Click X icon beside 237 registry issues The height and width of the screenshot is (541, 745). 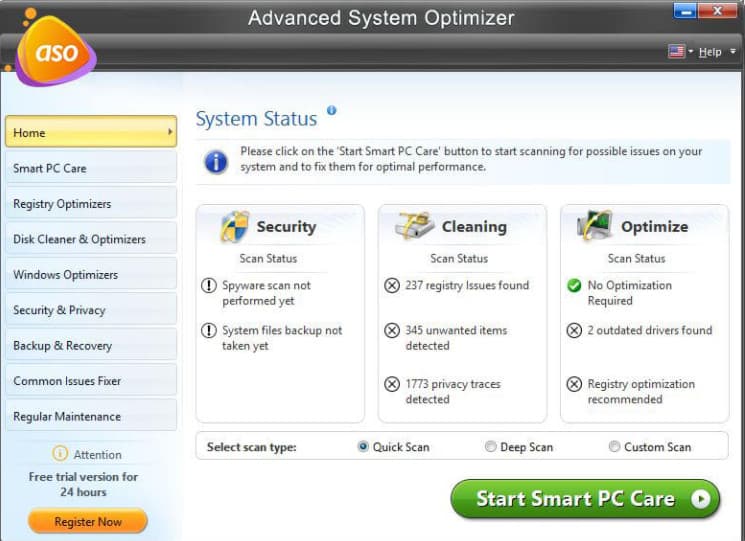point(392,285)
